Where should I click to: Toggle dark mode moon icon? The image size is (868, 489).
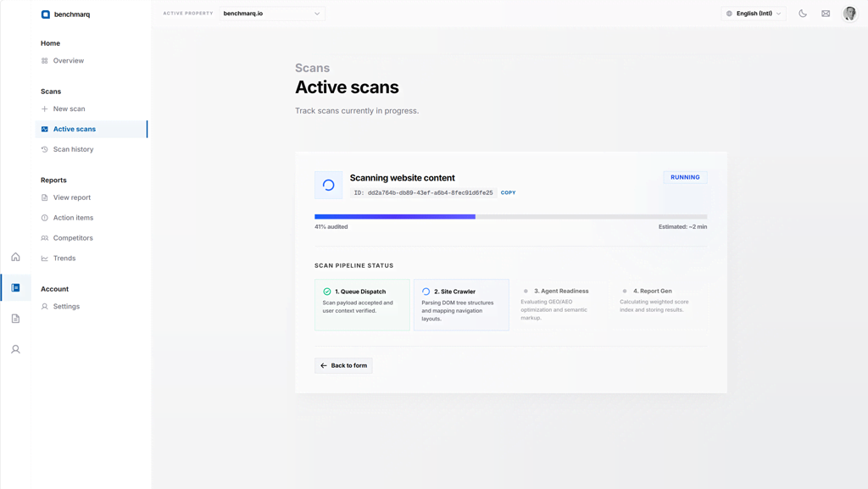[803, 14]
